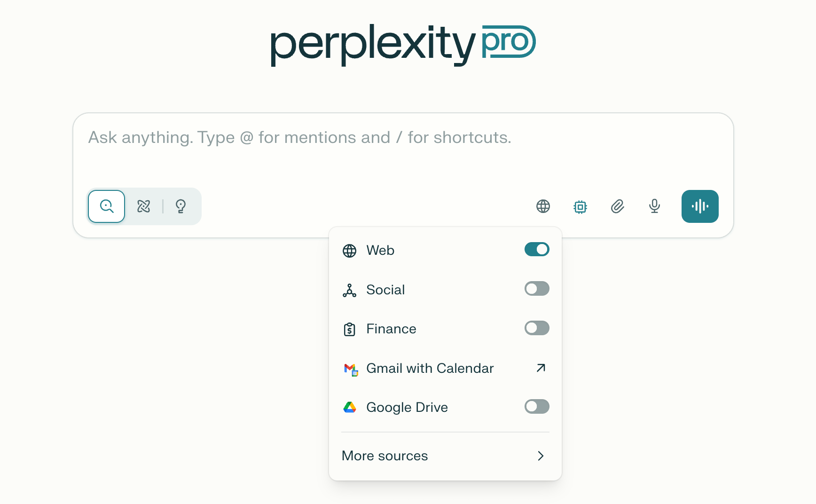This screenshot has width=816, height=504.
Task: Select the Gmail with Calendar entry
Action: tap(430, 368)
